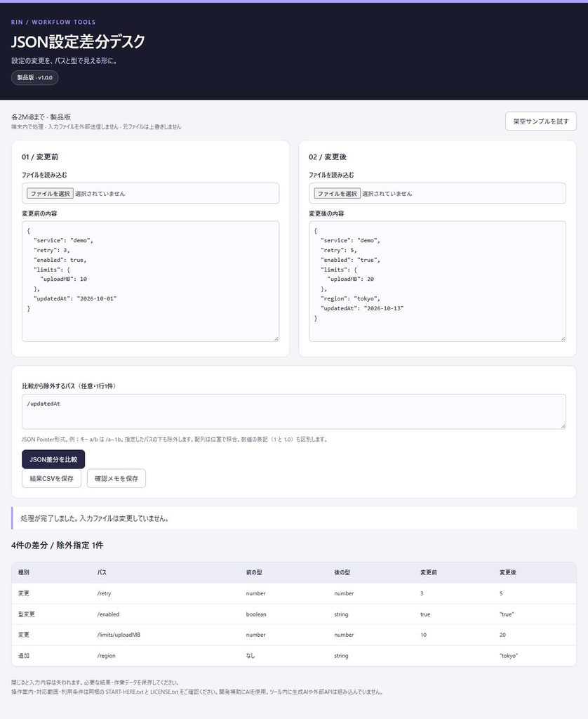
Task: Choose a file for the 変更後 panel
Action: (x=338, y=194)
